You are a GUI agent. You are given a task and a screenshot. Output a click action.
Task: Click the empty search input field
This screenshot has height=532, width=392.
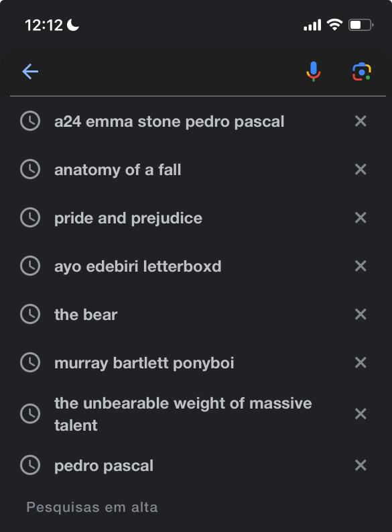[170, 72]
